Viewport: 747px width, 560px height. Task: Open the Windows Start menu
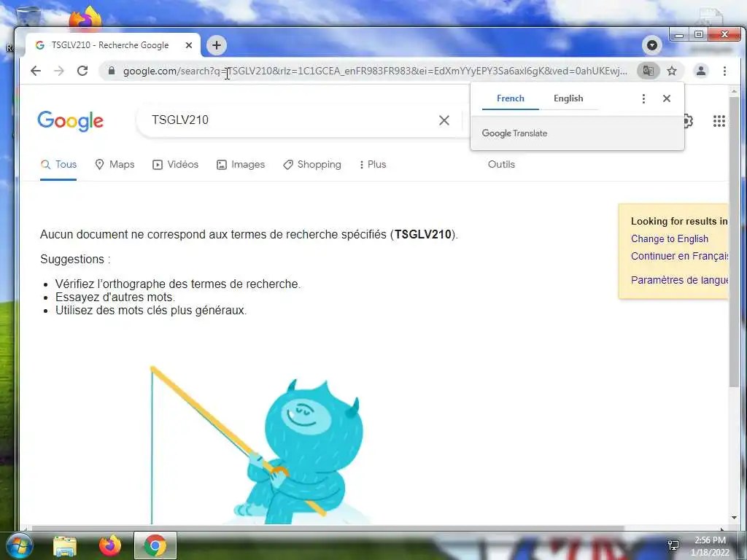pos(18,545)
